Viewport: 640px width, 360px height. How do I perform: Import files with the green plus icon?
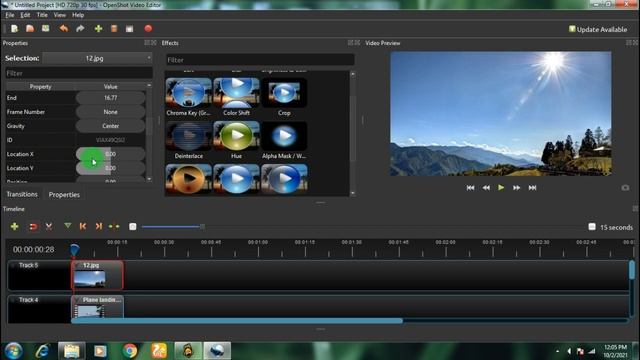click(x=98, y=29)
